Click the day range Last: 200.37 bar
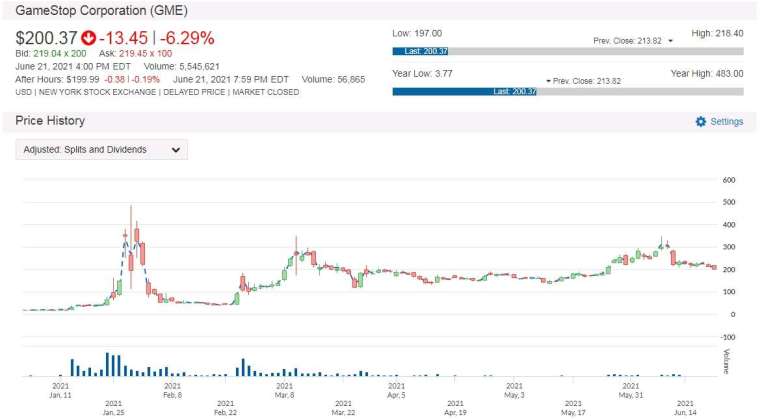This screenshot has height=419, width=760. pyautogui.click(x=420, y=51)
